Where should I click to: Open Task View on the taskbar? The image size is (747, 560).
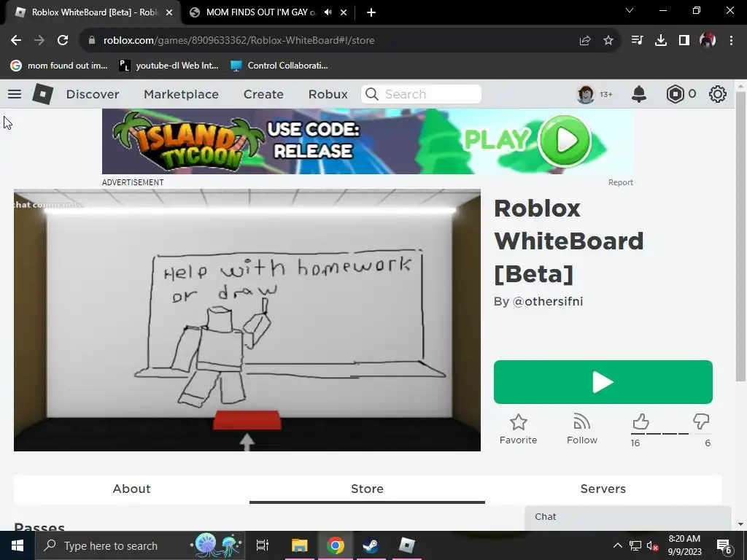pyautogui.click(x=263, y=545)
